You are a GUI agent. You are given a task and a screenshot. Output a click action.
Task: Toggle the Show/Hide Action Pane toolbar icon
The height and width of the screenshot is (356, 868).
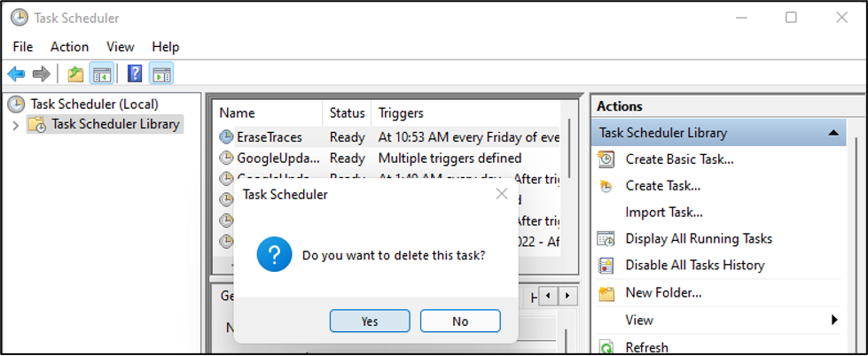tap(160, 74)
